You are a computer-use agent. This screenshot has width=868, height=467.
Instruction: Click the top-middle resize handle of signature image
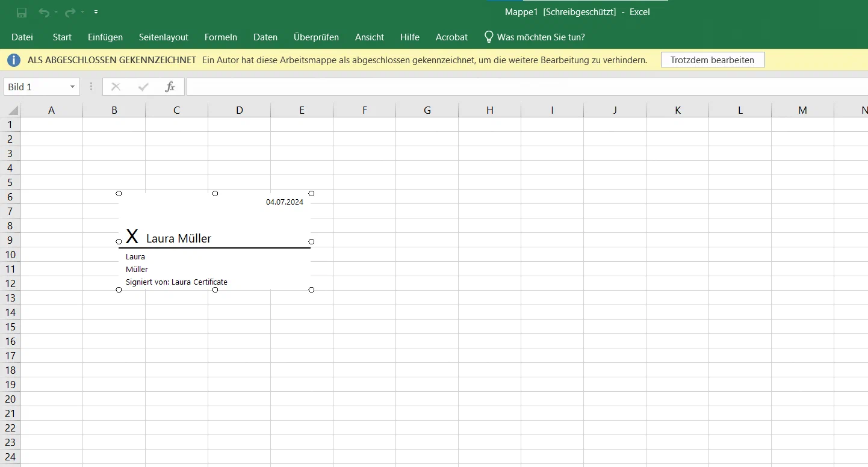(215, 193)
